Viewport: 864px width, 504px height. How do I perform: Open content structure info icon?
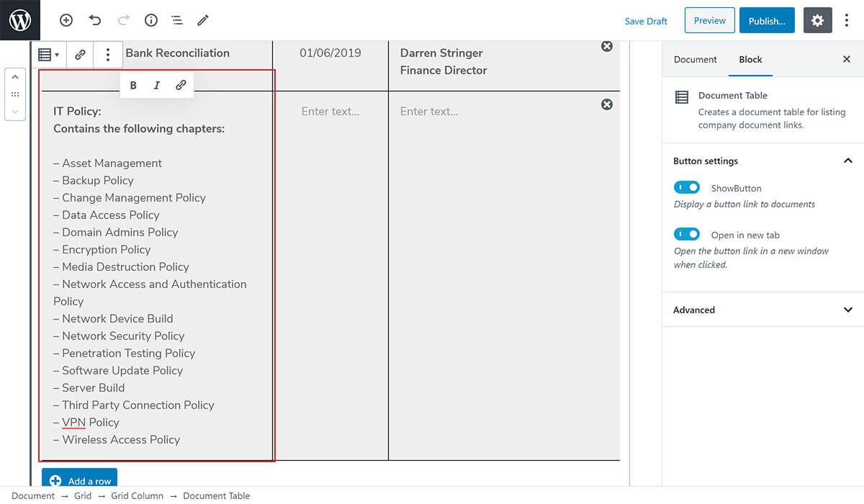[x=151, y=20]
